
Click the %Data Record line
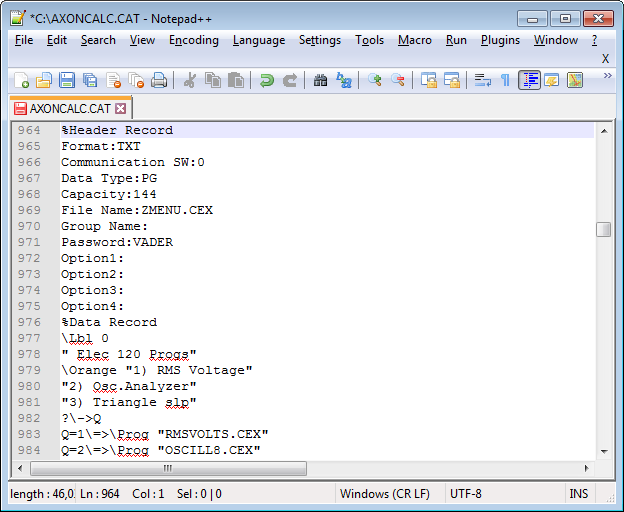[x=109, y=322]
